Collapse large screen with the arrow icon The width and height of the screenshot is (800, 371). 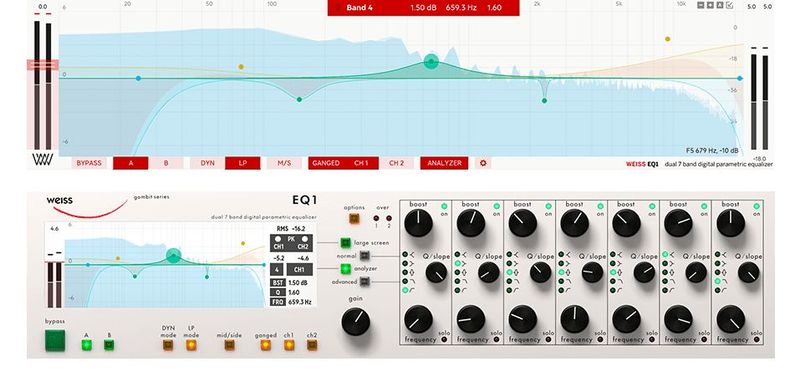pyautogui.click(x=730, y=5)
